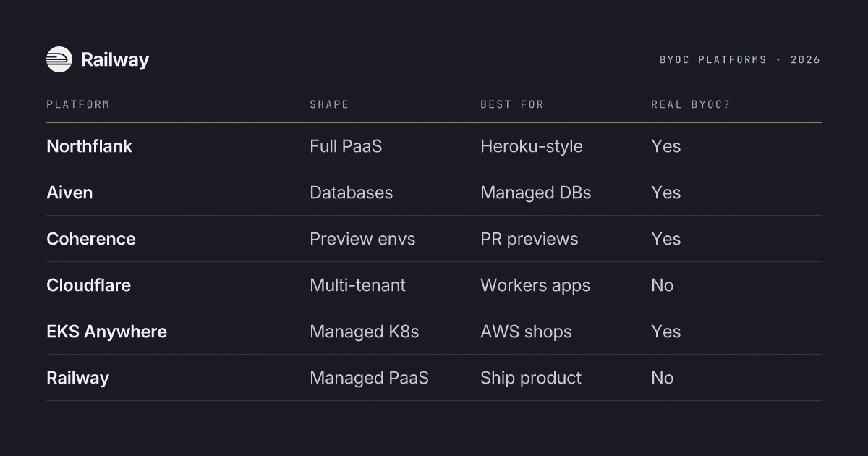Click the Railway name in the table's last row

(78, 378)
